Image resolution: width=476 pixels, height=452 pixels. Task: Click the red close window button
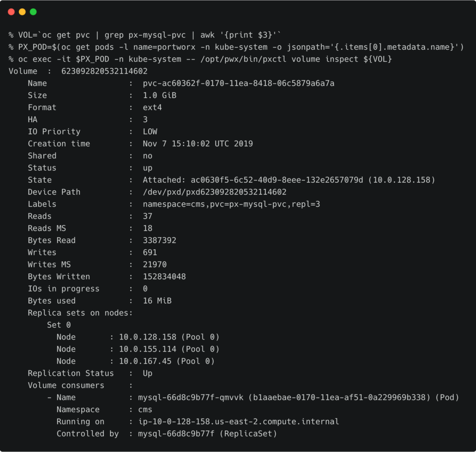point(11,12)
